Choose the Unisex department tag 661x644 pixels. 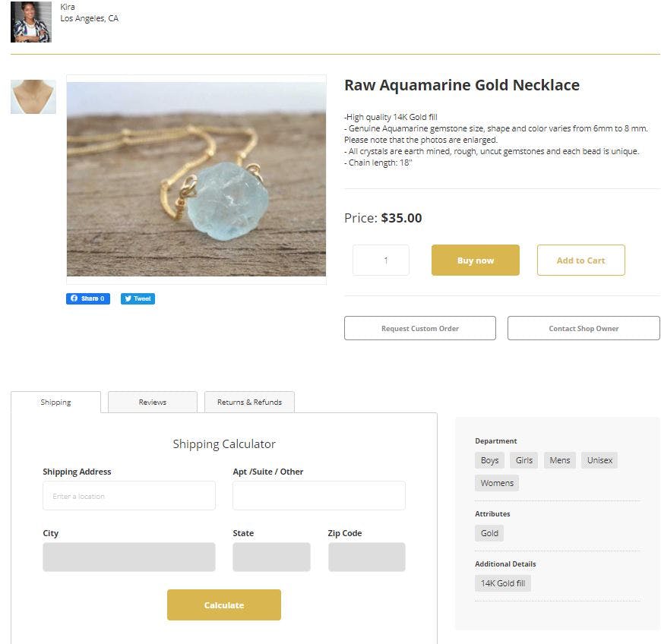tap(599, 460)
